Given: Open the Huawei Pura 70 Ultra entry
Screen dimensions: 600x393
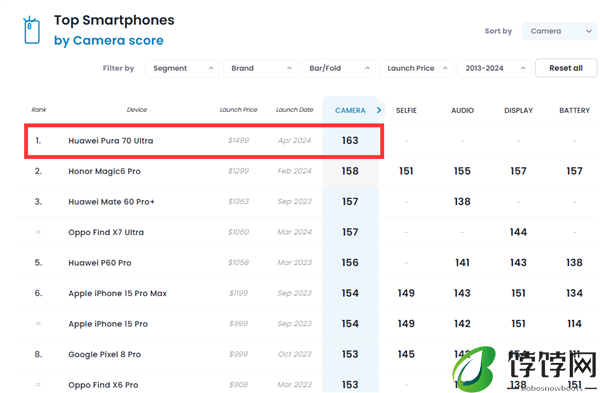Looking at the screenshot, I should click(x=111, y=140).
